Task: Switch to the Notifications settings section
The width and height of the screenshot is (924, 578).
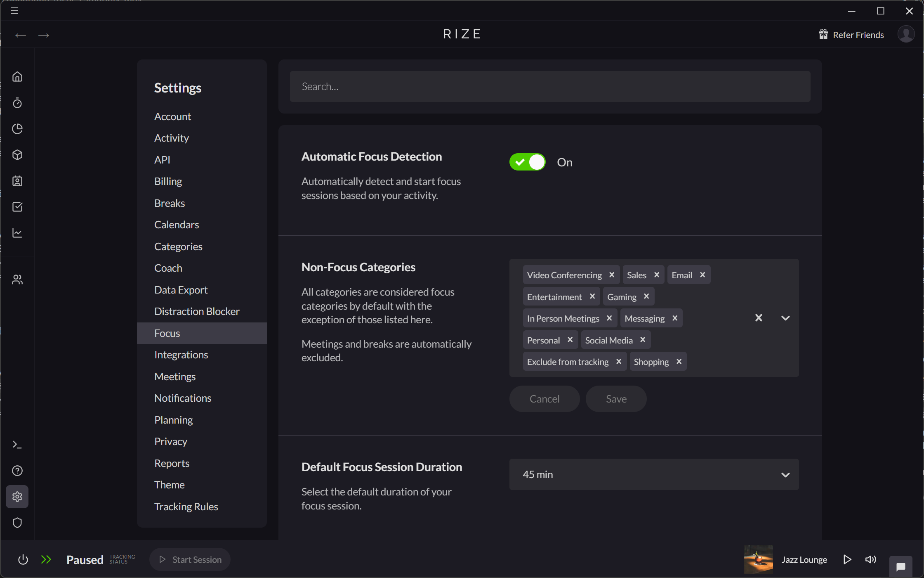Action: click(x=182, y=398)
